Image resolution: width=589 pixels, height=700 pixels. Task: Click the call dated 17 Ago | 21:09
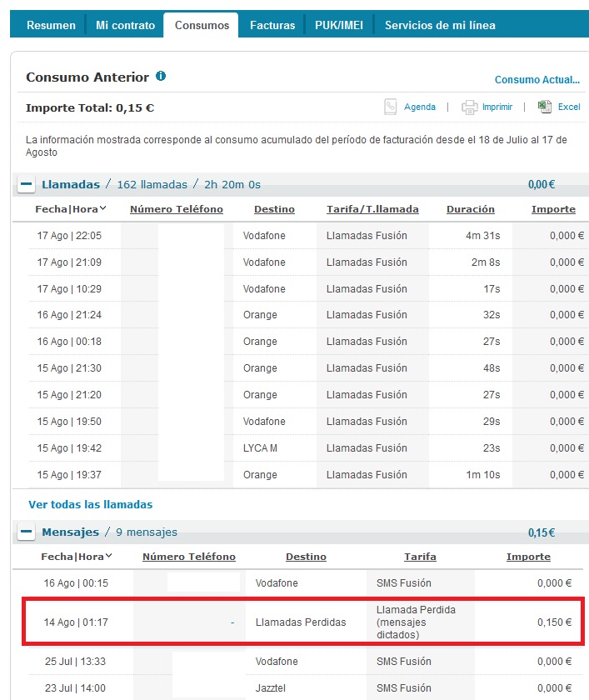tap(69, 262)
